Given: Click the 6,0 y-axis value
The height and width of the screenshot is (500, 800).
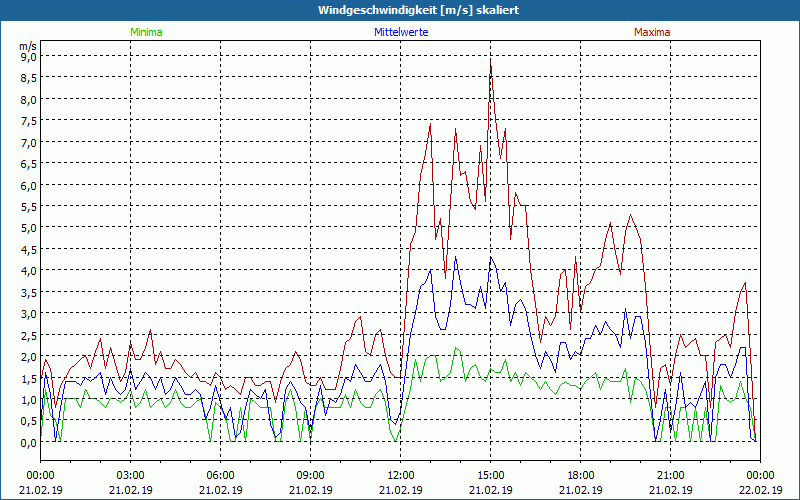Looking at the screenshot, I should (28, 185).
